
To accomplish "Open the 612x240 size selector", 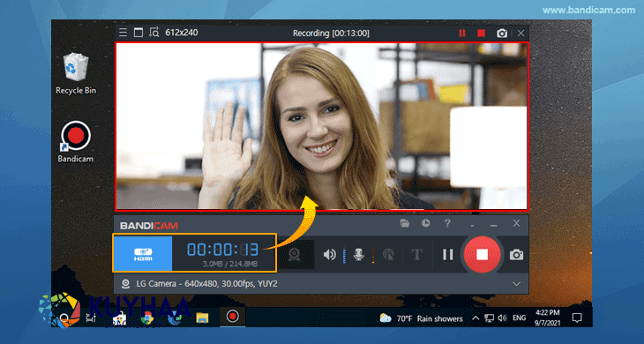I will pos(182,33).
